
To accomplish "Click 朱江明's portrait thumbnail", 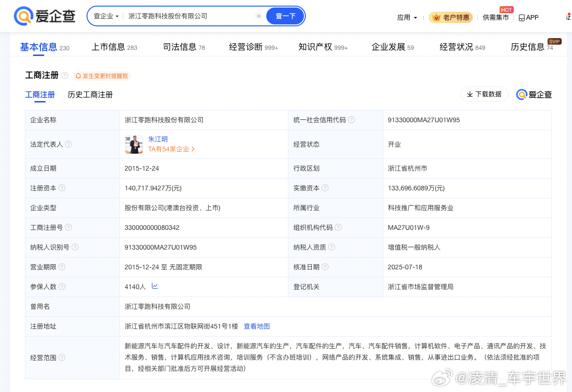I will tap(134, 144).
